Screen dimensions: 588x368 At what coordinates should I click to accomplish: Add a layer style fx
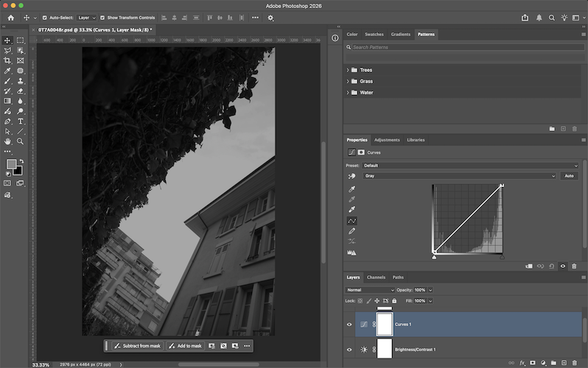click(522, 363)
